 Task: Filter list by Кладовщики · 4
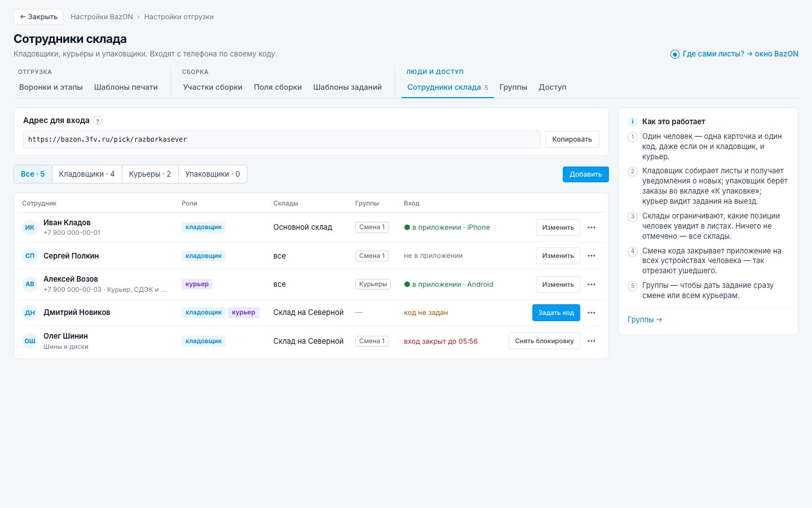[x=87, y=174]
